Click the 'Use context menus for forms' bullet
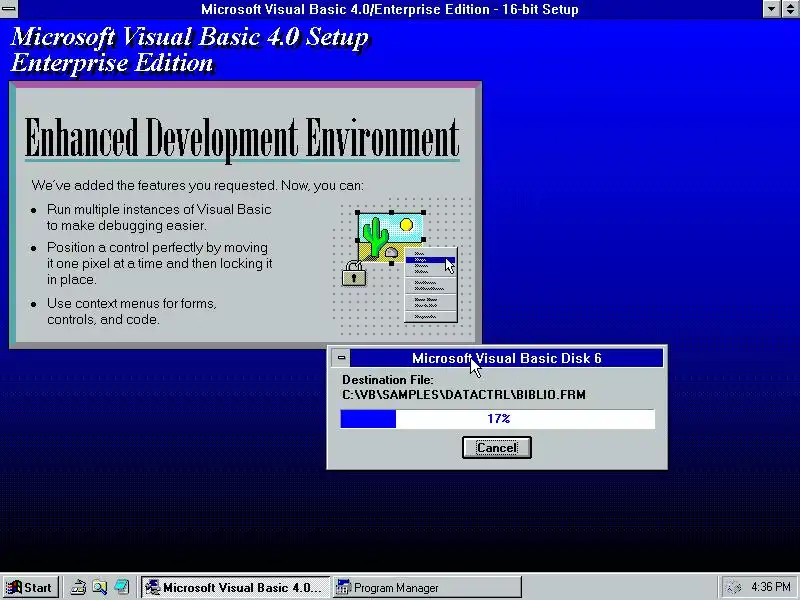 [x=132, y=311]
